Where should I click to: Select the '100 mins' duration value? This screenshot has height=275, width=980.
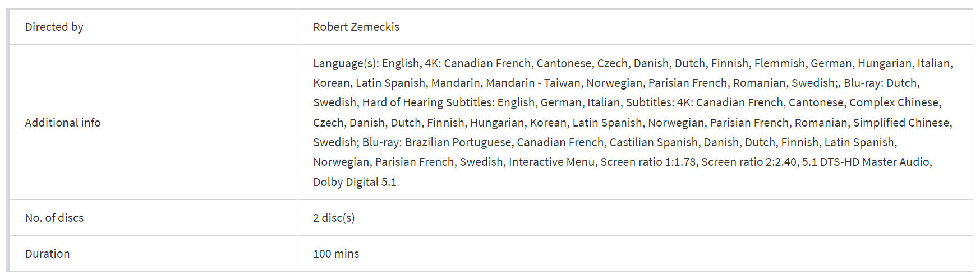(x=336, y=254)
